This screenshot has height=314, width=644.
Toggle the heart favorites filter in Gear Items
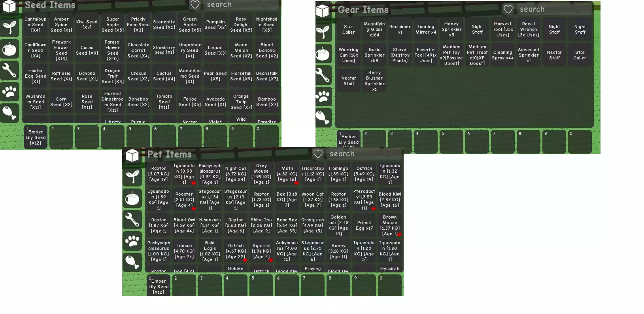(x=508, y=9)
